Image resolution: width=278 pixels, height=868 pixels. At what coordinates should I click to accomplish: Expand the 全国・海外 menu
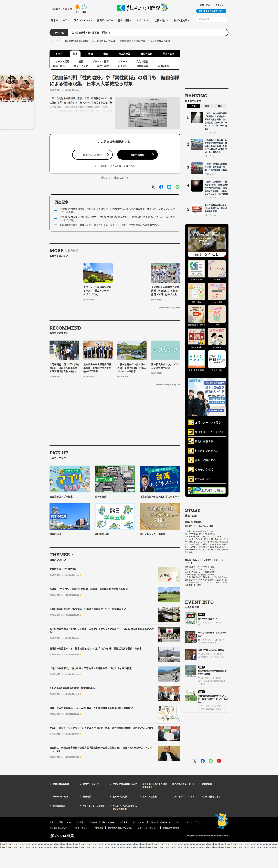point(162,21)
